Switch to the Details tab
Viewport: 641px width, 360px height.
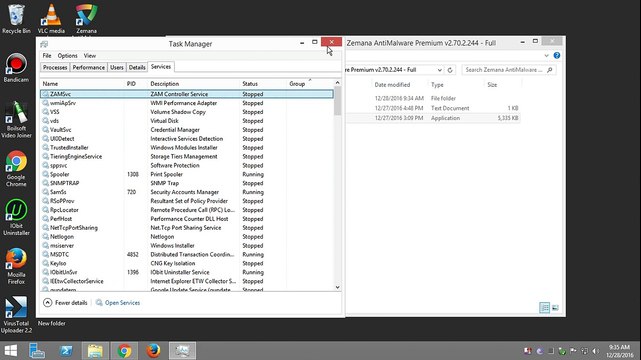137,67
